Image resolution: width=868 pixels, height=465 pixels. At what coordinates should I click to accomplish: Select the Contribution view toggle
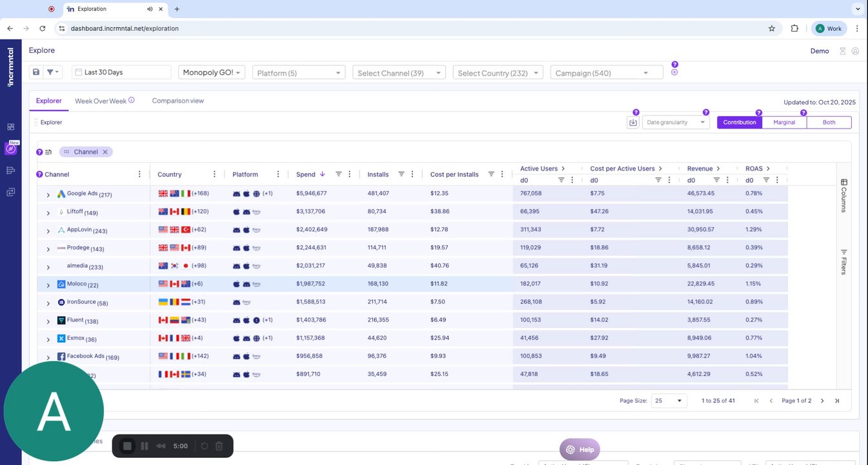coord(740,122)
